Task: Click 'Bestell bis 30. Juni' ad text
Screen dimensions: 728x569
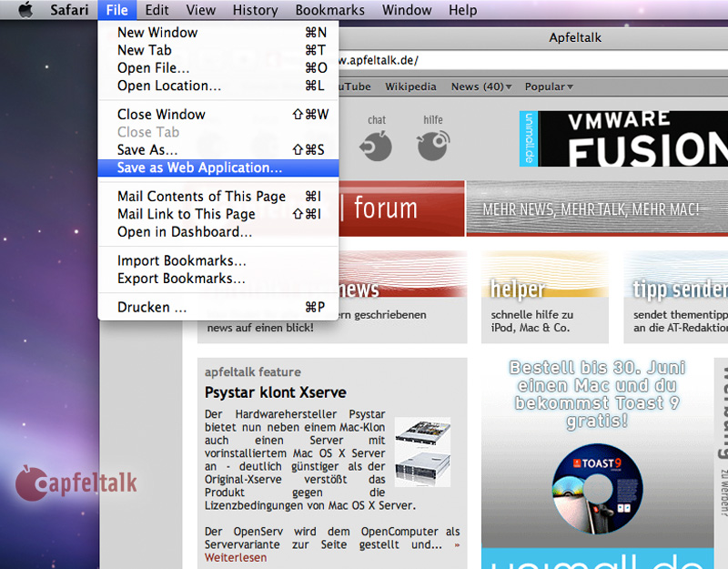Action: pyautogui.click(x=597, y=394)
